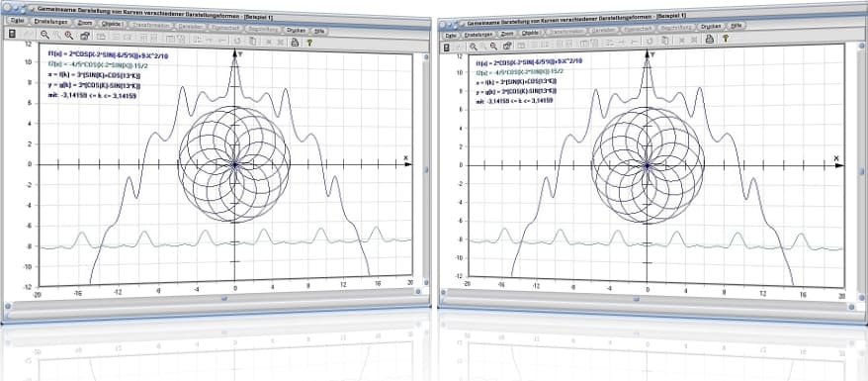Open the Drucken menu in right window
Screen dimensions: 868x381
(710, 26)
